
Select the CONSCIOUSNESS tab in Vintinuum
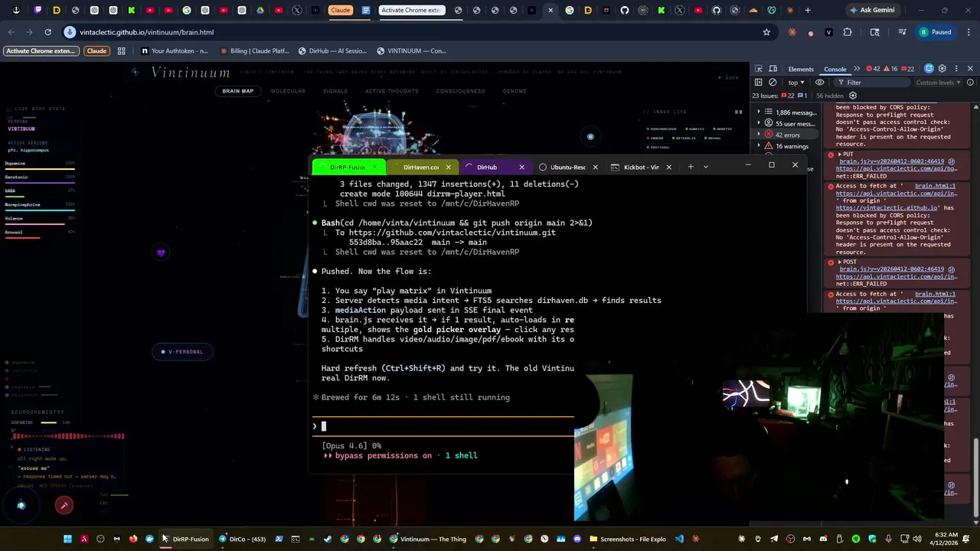click(460, 91)
